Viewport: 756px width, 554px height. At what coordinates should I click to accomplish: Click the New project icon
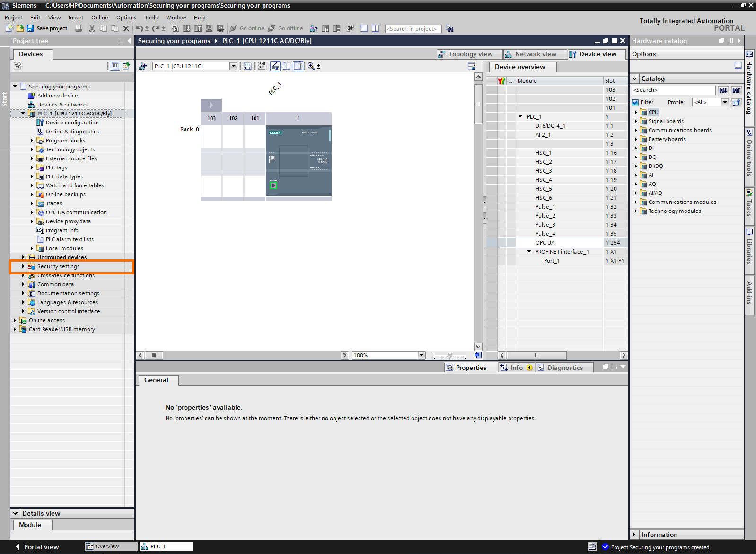tap(9, 28)
